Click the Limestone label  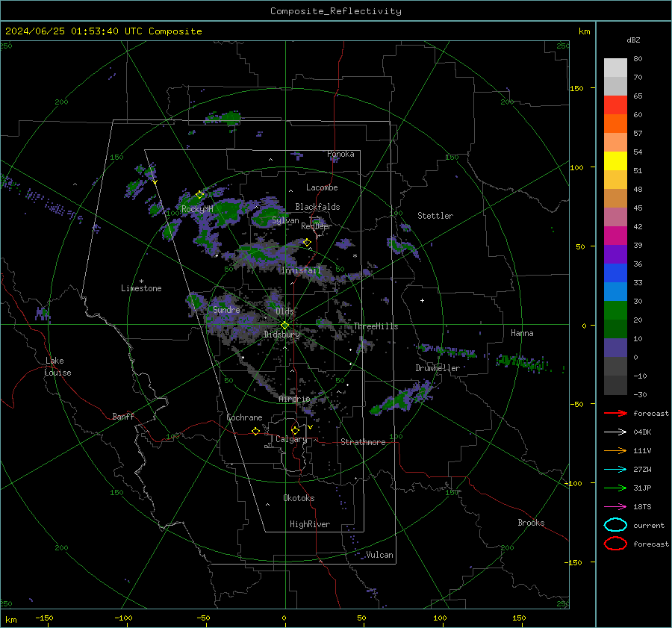pos(141,288)
